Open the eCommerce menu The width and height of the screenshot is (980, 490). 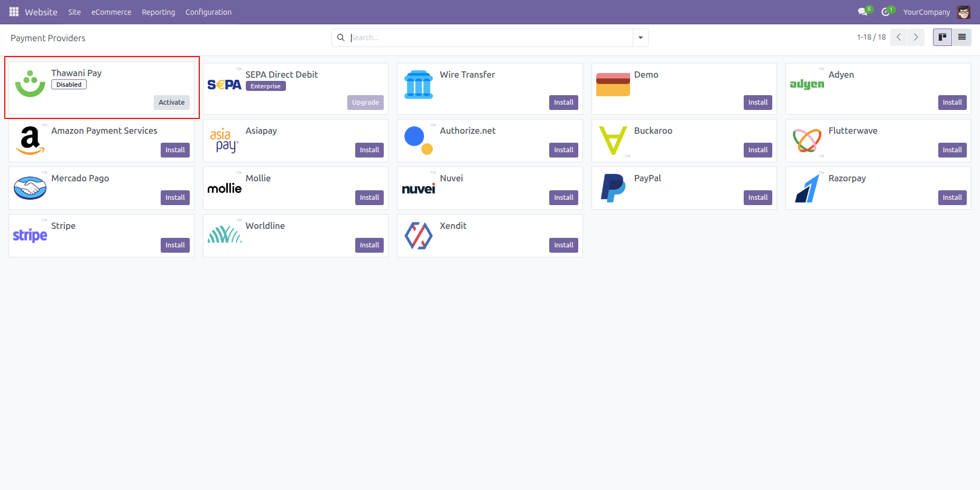pos(111,12)
